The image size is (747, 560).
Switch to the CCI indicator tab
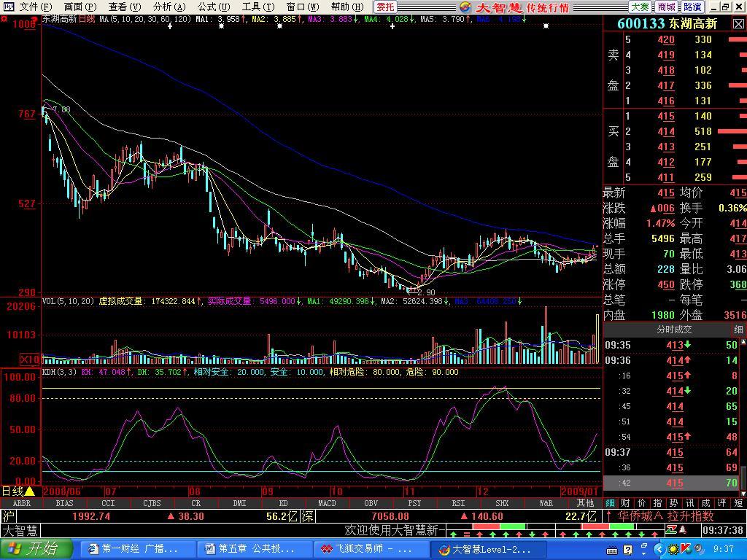click(108, 503)
